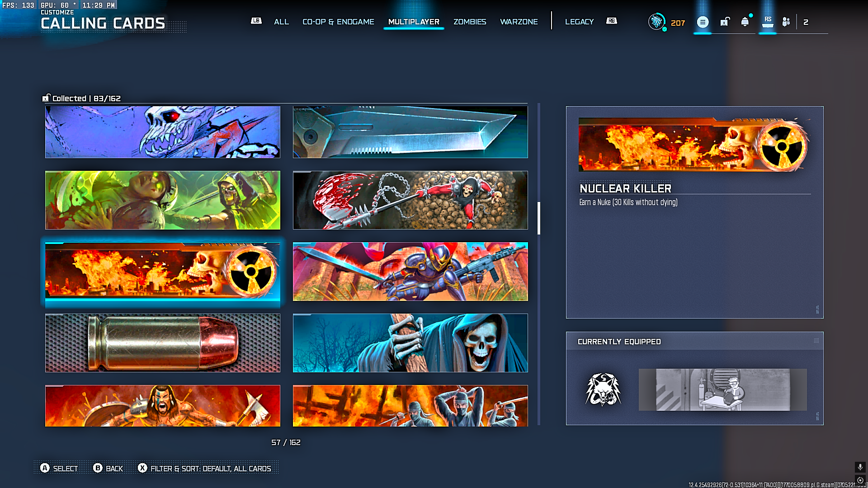The image size is (868, 488).
Task: Click the unlock padlock icon in header
Action: tap(725, 22)
